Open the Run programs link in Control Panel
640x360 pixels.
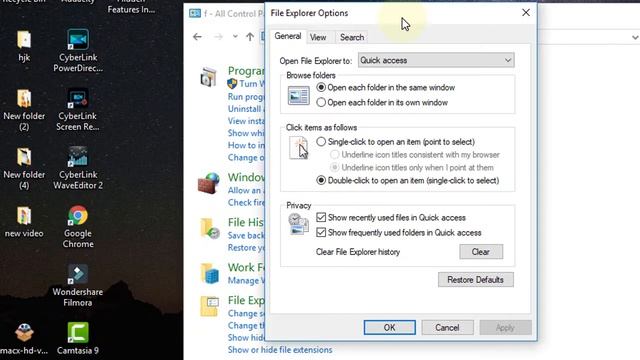pos(246,97)
